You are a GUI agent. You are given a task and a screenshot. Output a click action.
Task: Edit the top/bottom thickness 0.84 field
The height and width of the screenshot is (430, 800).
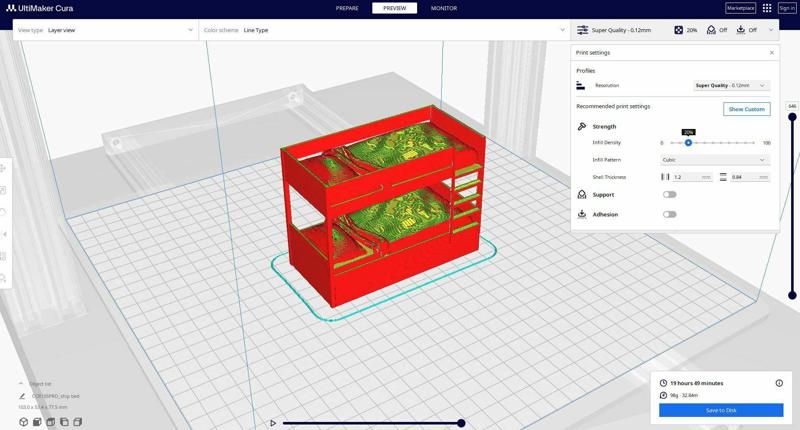749,177
